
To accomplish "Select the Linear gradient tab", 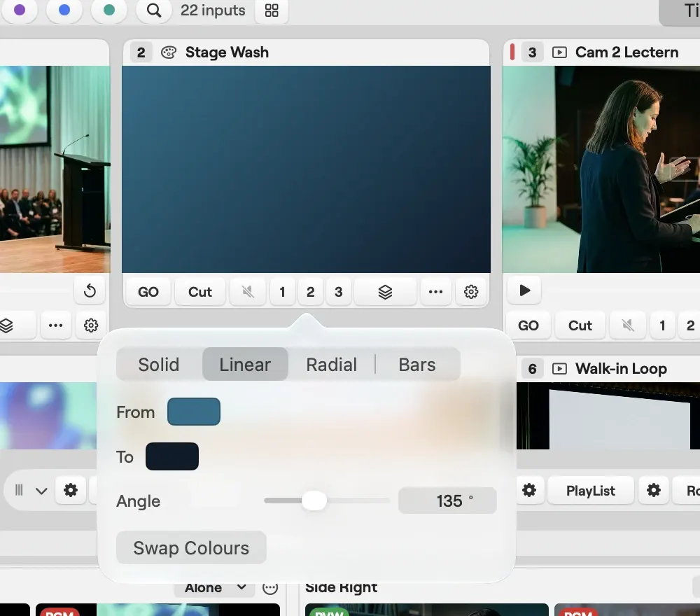I will (245, 364).
